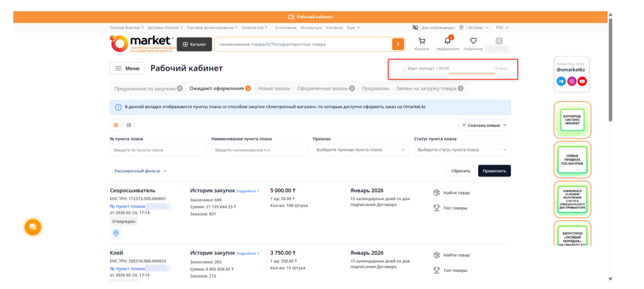This screenshot has width=644, height=289.
Task: Click the page vertical scrollbar
Action: (611, 70)
